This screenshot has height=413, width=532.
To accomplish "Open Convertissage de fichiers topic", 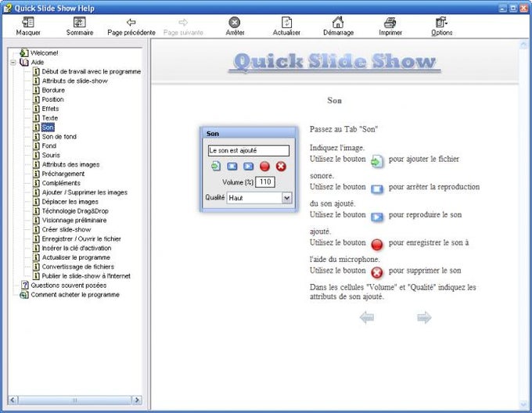I will 77,267.
